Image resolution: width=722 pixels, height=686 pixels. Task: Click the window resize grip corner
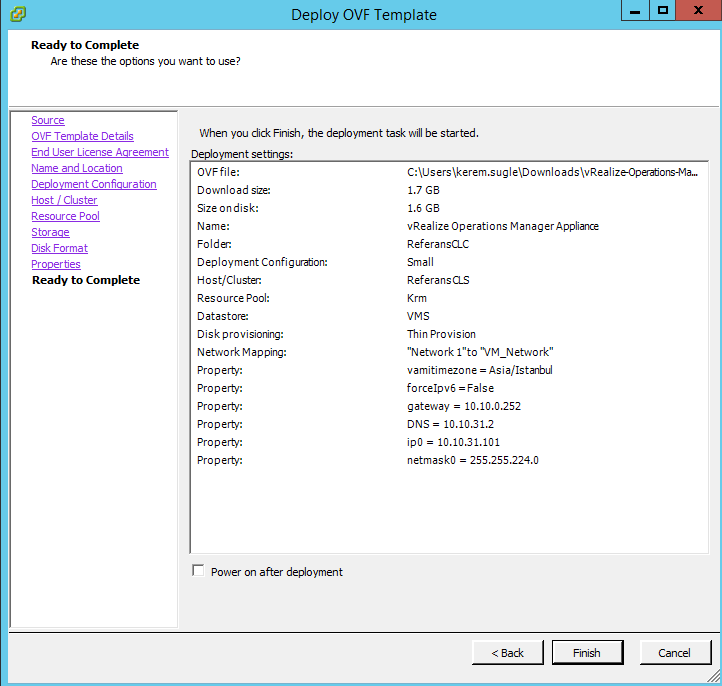click(714, 677)
